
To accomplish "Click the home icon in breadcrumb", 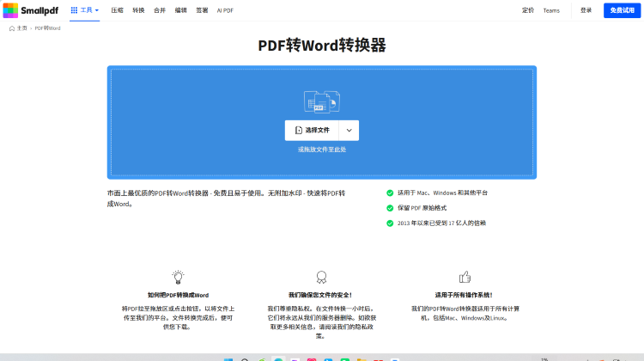I will 12,28.
